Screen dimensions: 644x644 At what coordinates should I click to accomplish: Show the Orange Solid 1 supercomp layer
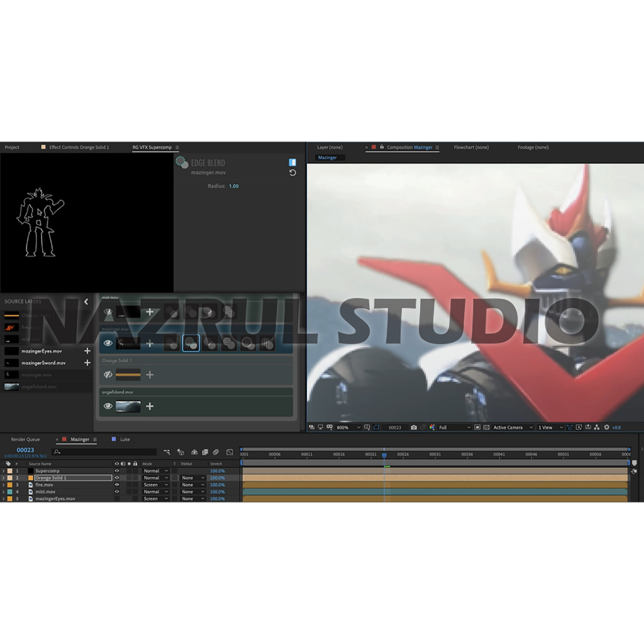pos(108,375)
